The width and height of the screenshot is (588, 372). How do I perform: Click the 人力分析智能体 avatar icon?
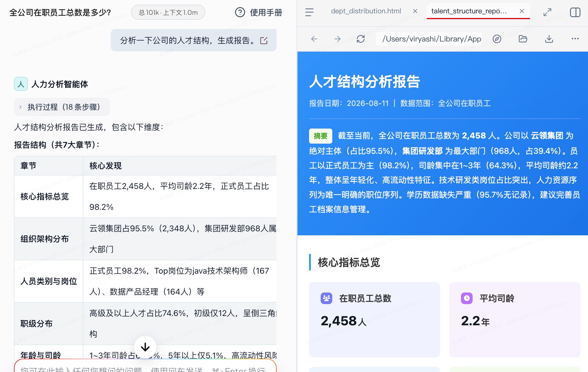click(x=21, y=84)
